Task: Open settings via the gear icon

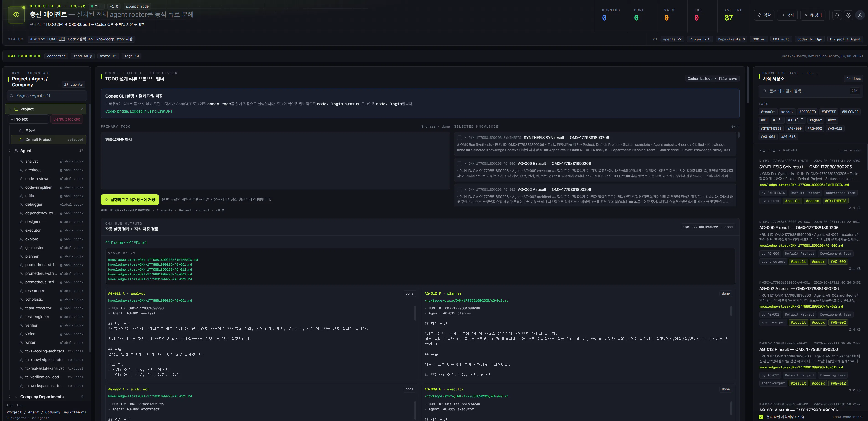Action: 848,15
